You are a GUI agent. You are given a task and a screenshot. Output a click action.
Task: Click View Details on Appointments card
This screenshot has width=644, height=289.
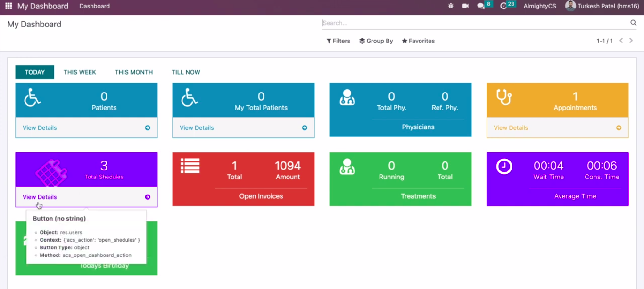coord(511,128)
